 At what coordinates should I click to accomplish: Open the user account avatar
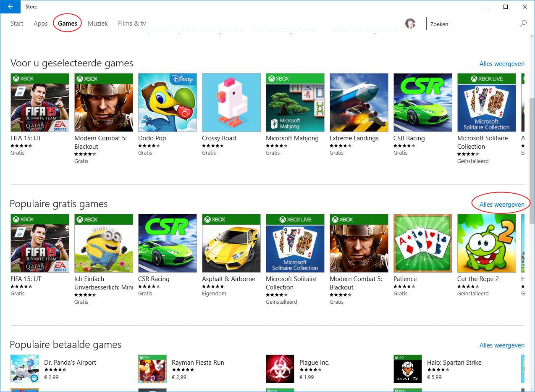coord(410,24)
